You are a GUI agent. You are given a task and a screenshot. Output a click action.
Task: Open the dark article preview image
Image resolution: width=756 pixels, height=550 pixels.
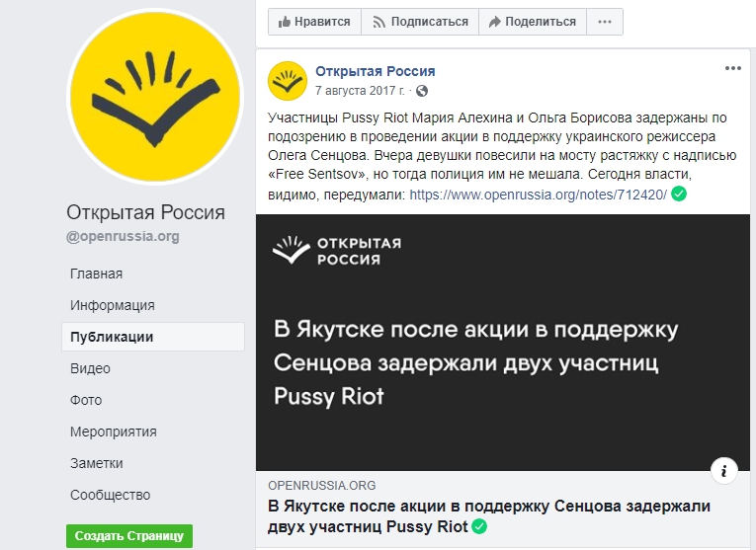click(503, 343)
